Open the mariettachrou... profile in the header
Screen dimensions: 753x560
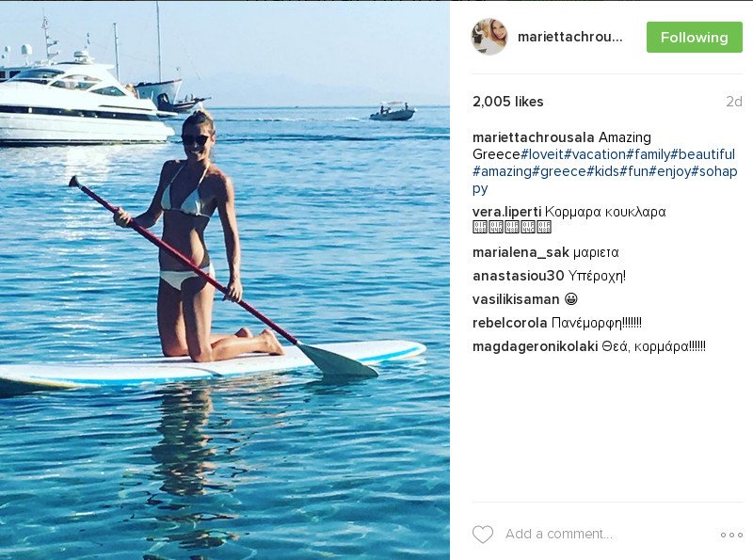point(570,38)
